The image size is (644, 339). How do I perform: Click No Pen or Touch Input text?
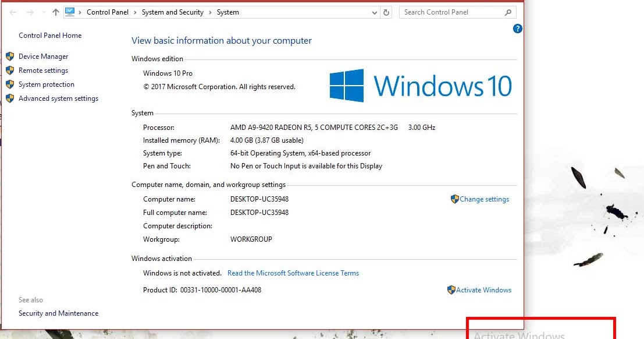pos(307,166)
